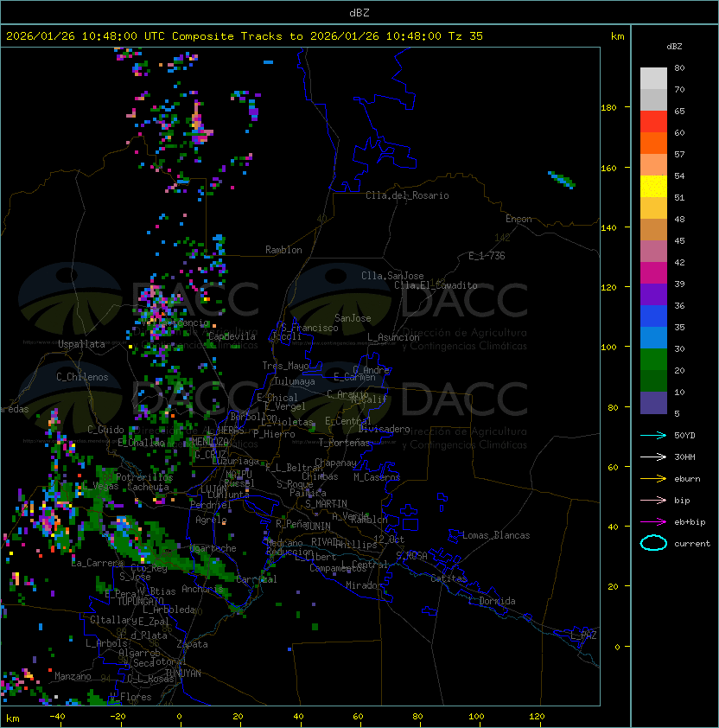Viewport: 719px width, 728px height.
Task: Click the L_PAZ map label
Action: (x=583, y=635)
